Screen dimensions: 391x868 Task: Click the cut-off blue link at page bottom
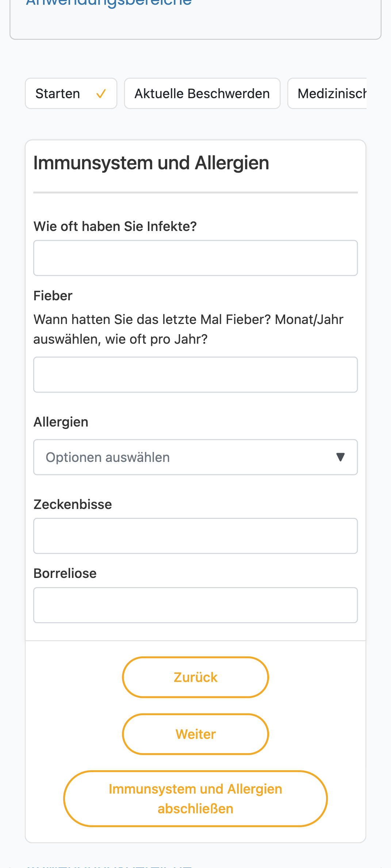[109, 866]
